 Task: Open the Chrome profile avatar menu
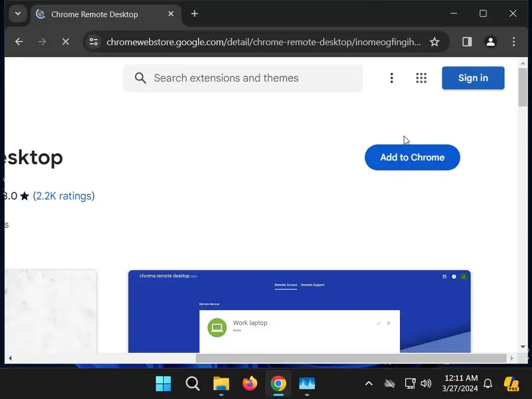tap(490, 42)
